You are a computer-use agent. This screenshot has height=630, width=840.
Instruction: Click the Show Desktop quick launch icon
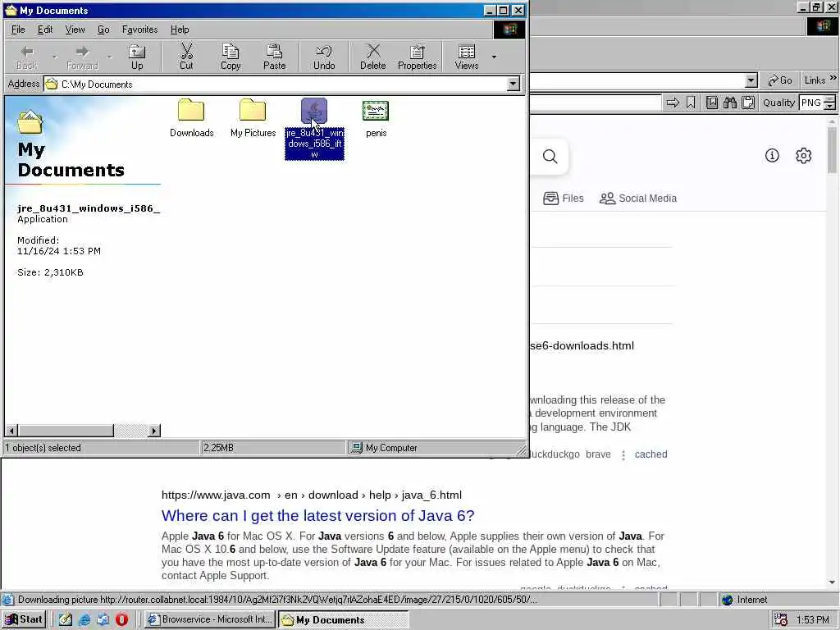66,619
